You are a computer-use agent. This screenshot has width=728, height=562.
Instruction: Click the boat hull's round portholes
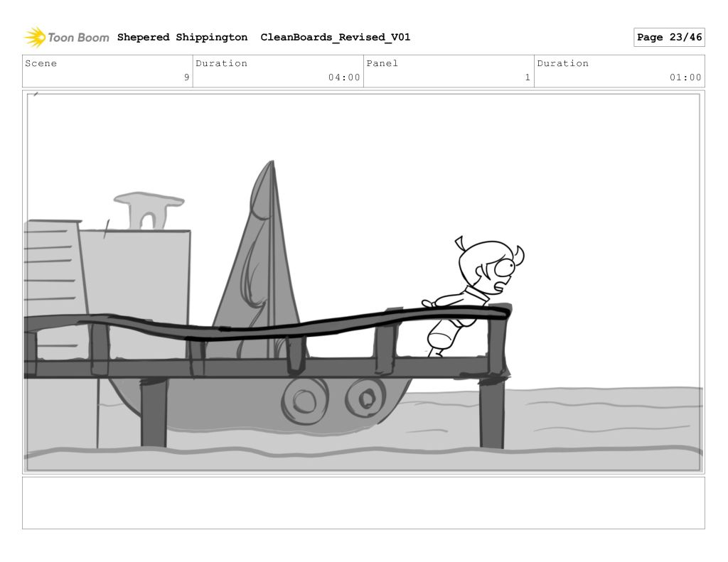click(334, 398)
